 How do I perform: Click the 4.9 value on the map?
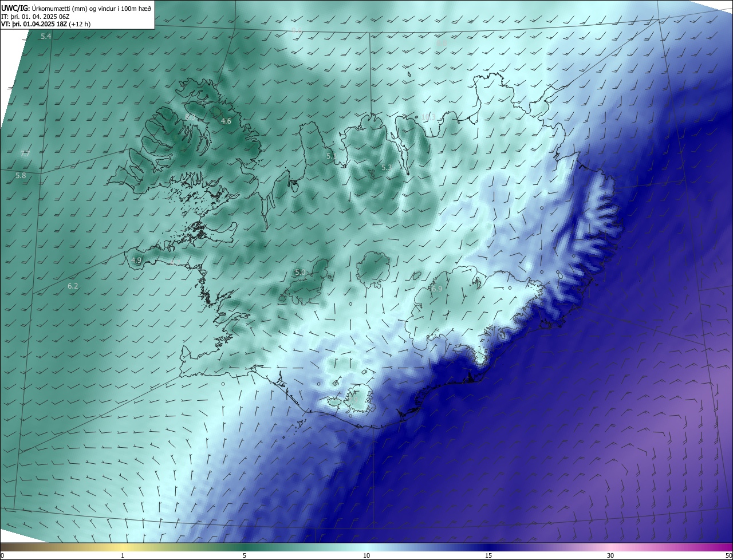point(136,261)
